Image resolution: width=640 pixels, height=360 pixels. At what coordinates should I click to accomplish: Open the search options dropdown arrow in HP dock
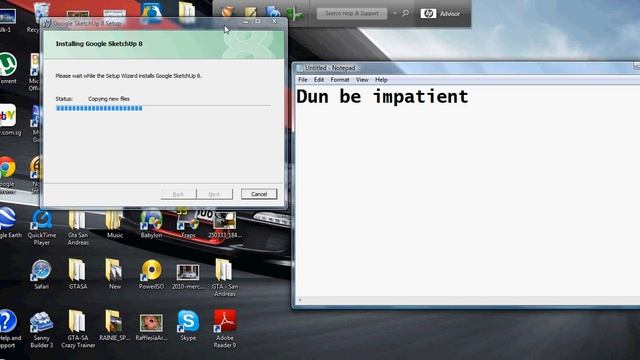[395, 13]
